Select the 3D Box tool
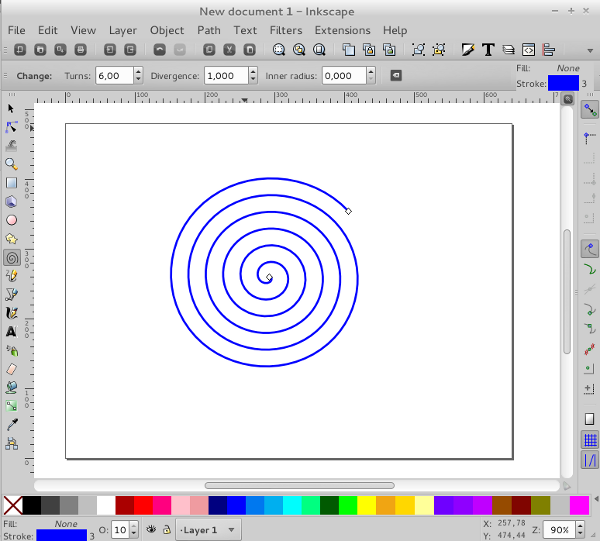The width and height of the screenshot is (600, 541). tap(11, 202)
